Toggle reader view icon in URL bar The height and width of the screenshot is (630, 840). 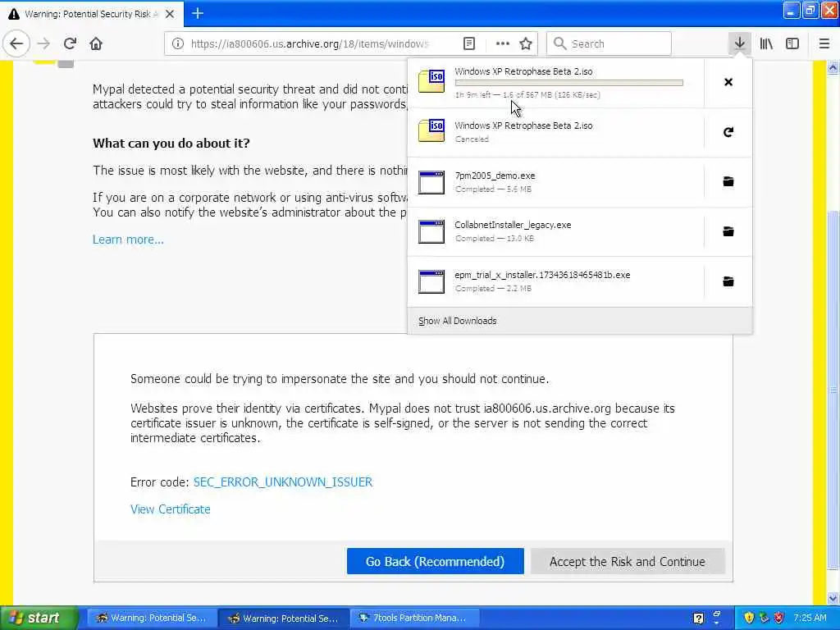(469, 43)
